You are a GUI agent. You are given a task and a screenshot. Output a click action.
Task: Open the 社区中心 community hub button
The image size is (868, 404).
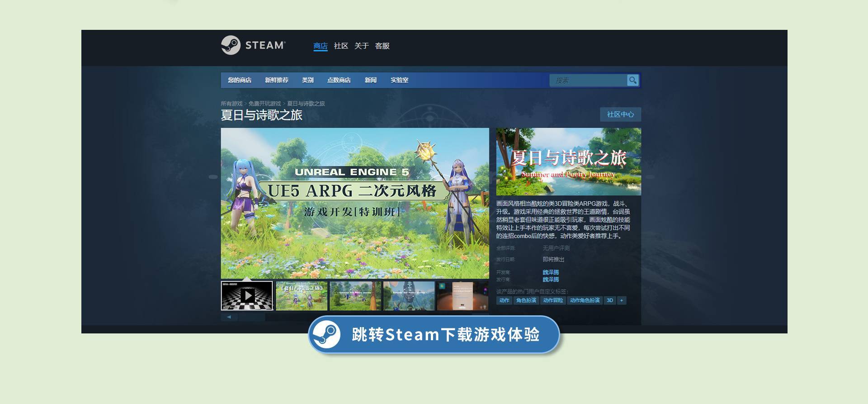click(x=621, y=114)
